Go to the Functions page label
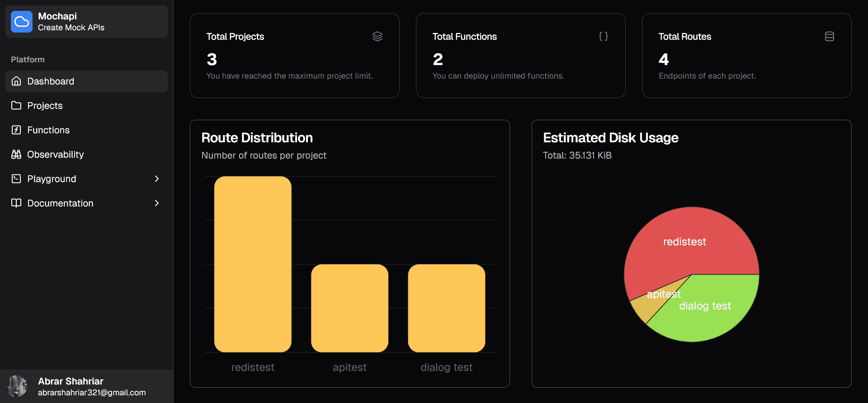This screenshot has height=403, width=868. point(48,130)
